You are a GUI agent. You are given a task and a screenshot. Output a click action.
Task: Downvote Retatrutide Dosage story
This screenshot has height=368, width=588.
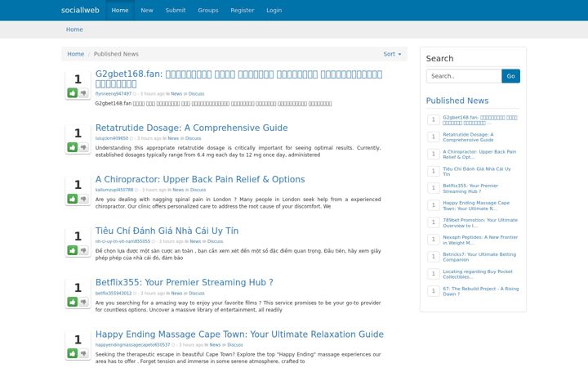click(x=83, y=147)
